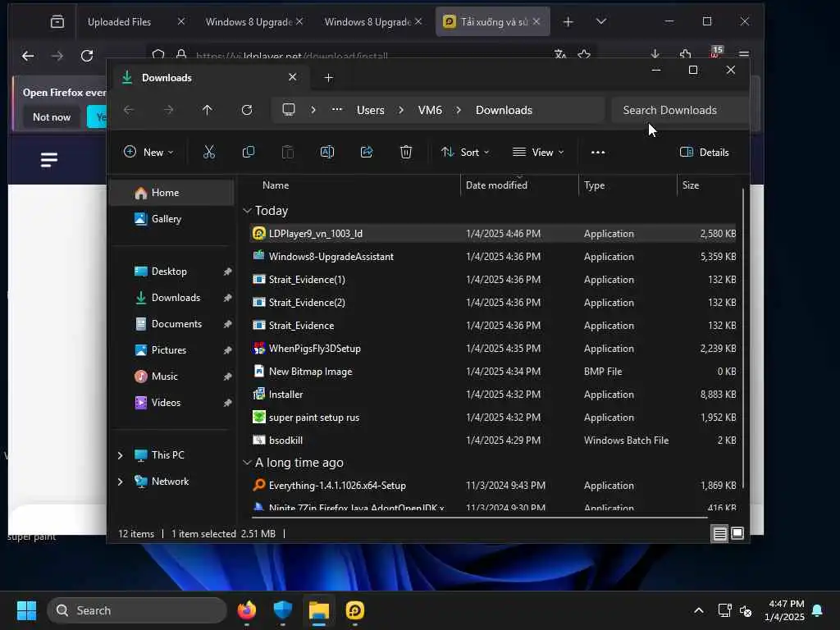Click the Rename icon in Explorer toolbar
Viewport: 840px width, 630px height.
[x=326, y=152]
